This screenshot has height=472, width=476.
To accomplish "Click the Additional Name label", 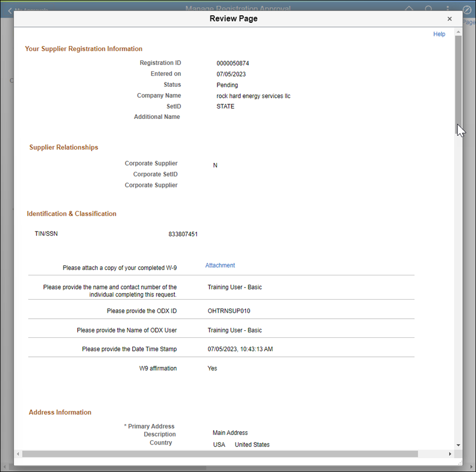I will click(x=157, y=117).
